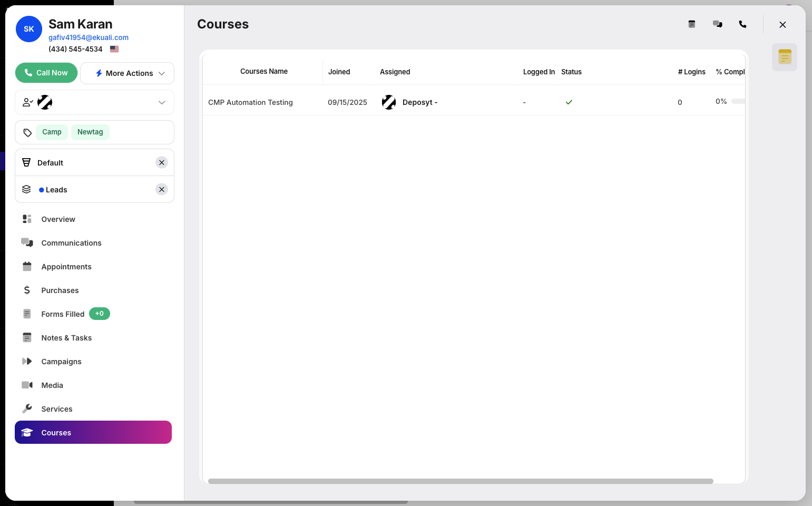Click the CMP Automation Testing course name
812x506 pixels.
(250, 102)
